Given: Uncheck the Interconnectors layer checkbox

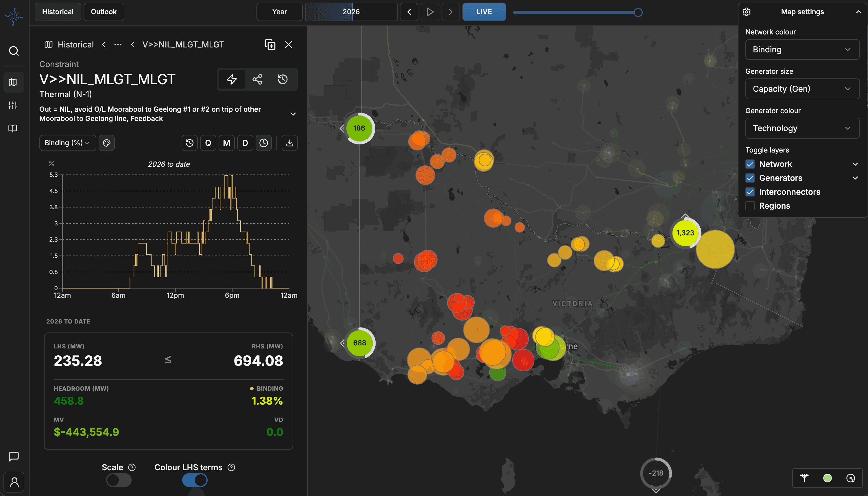Looking at the screenshot, I should pyautogui.click(x=750, y=192).
